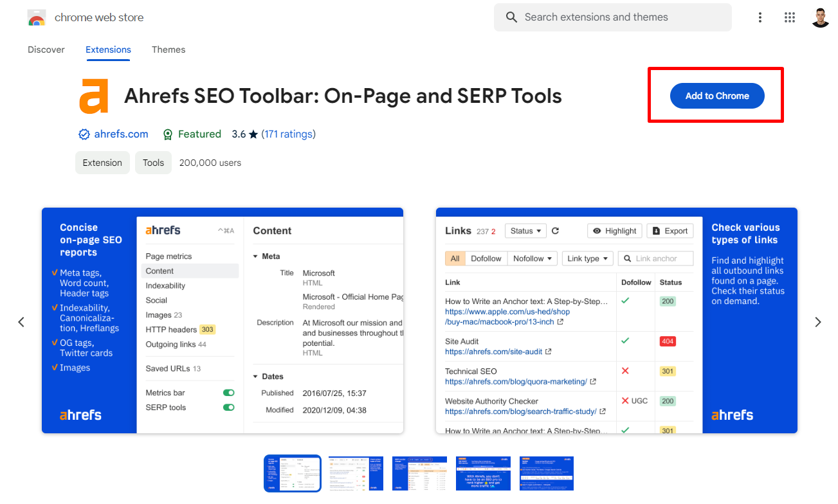The image size is (838, 504).
Task: Click the orange Ahrefs extension logo
Action: click(94, 96)
